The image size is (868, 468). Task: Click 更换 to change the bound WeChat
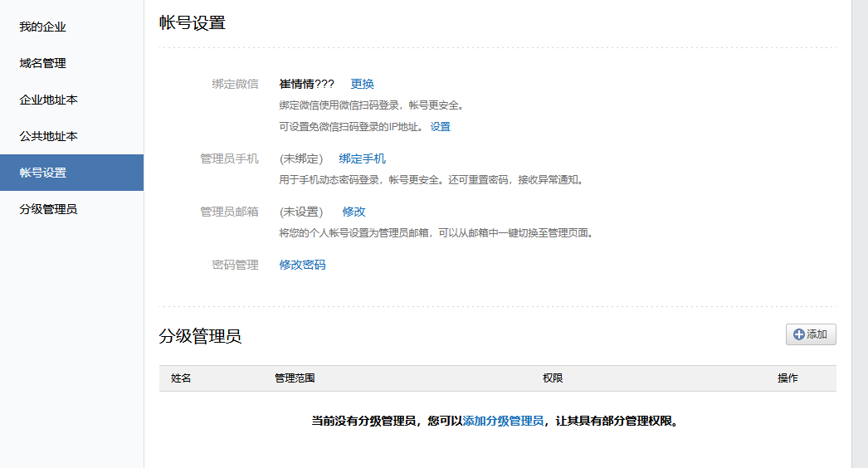point(363,84)
